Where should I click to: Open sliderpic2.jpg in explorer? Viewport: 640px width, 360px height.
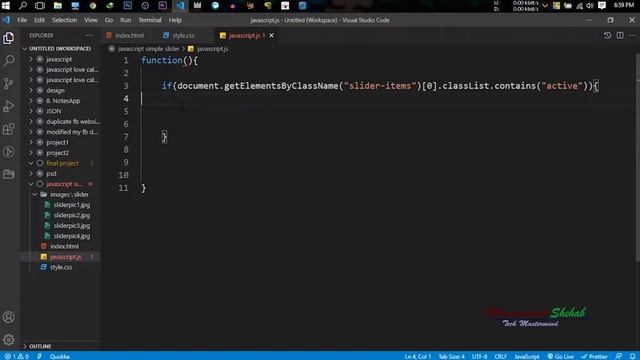(x=71, y=215)
